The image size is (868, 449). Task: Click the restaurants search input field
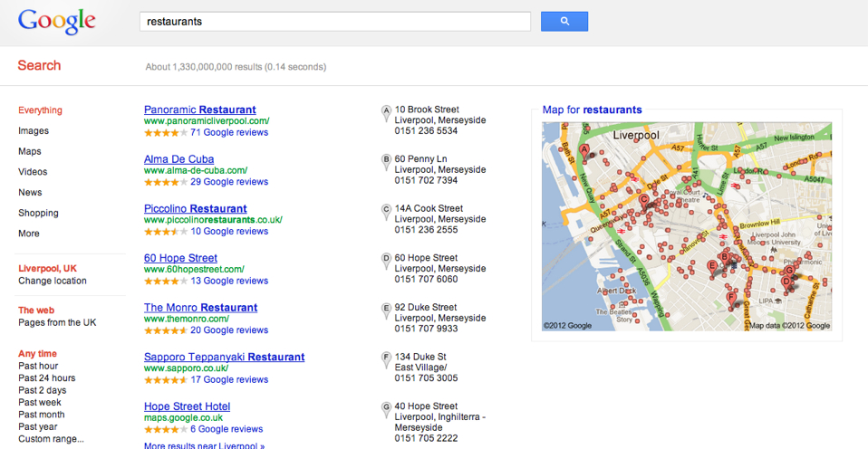tap(335, 22)
